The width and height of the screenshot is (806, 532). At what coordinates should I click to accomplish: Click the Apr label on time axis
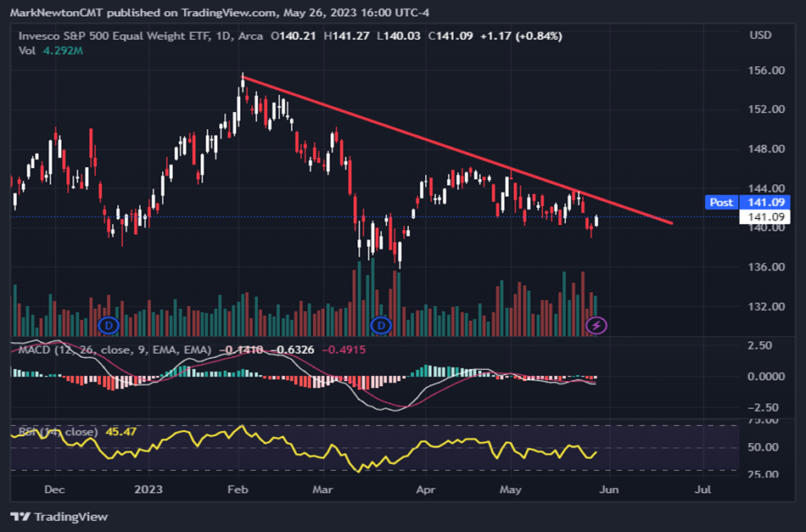pyautogui.click(x=426, y=490)
